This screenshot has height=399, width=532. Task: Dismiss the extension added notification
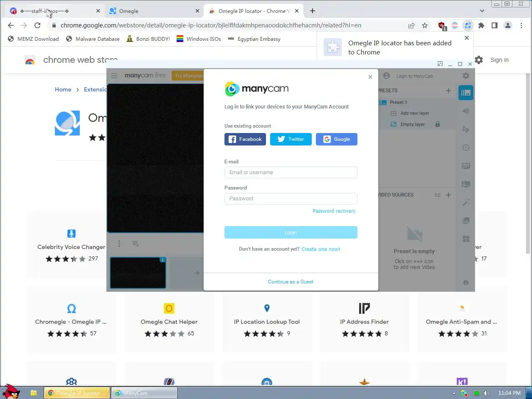click(x=467, y=38)
